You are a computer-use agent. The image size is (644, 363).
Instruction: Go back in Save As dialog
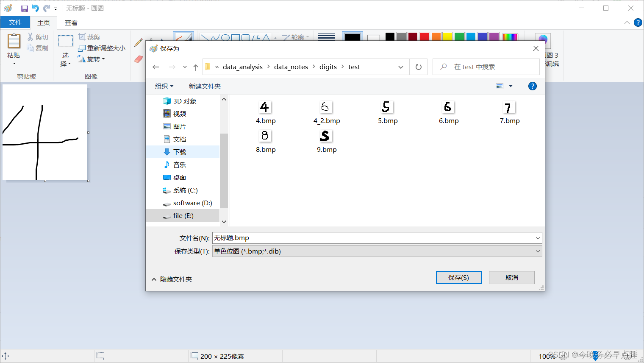click(x=156, y=67)
